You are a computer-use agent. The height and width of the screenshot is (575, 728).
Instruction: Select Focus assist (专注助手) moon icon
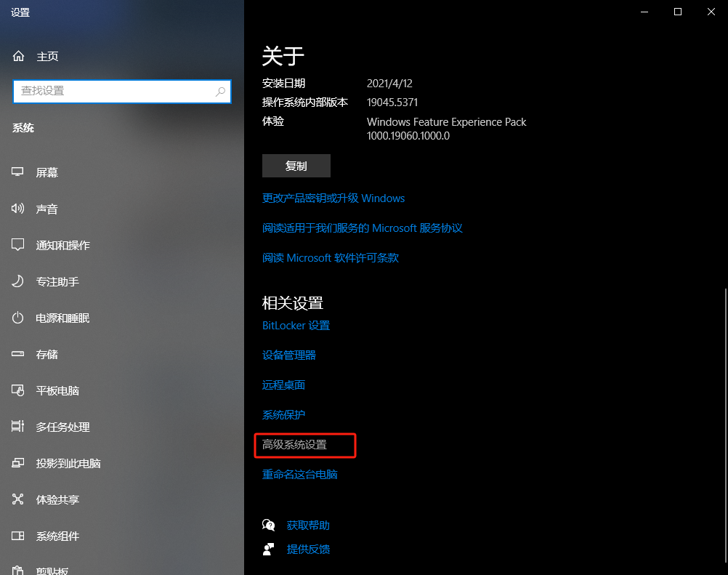(17, 281)
